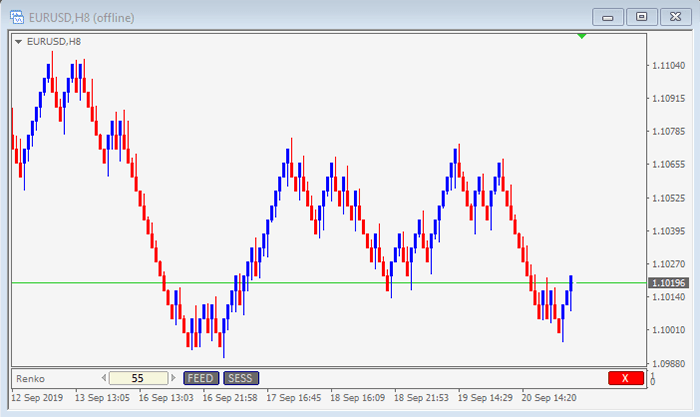Click the 1.11040 price scale label
700x417 pixels.
click(668, 66)
